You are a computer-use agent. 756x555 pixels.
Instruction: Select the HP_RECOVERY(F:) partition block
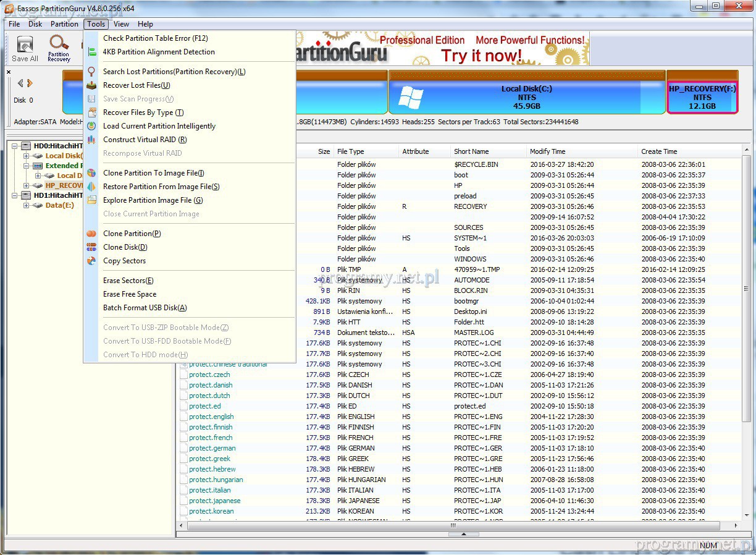(x=702, y=97)
